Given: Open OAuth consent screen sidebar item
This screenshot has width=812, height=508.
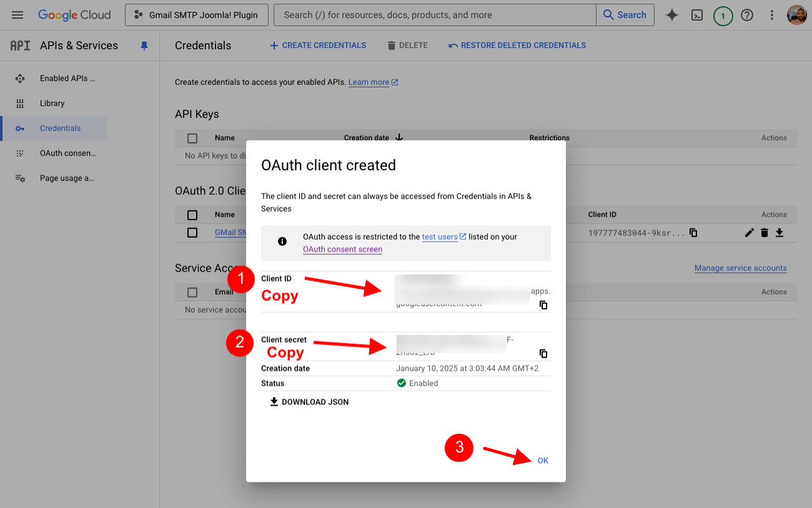Looking at the screenshot, I should pyautogui.click(x=54, y=154).
